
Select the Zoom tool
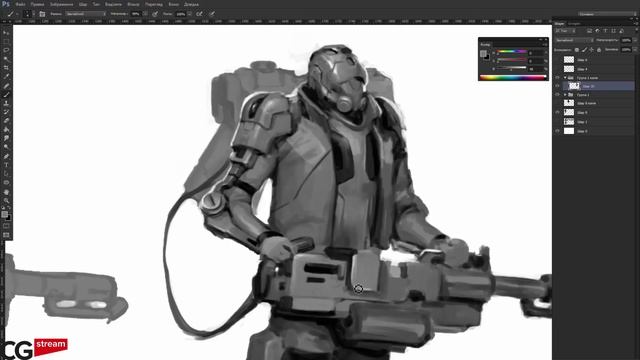point(6,200)
